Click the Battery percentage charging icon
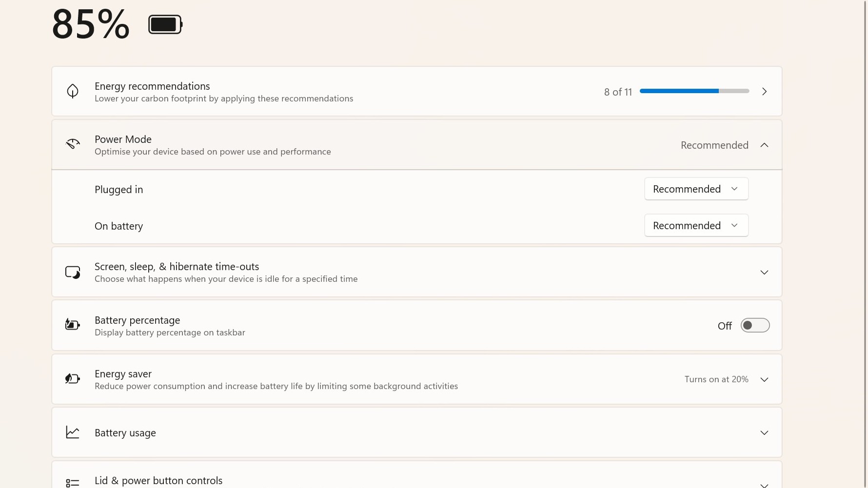Viewport: 868px width, 488px height. [x=72, y=325]
